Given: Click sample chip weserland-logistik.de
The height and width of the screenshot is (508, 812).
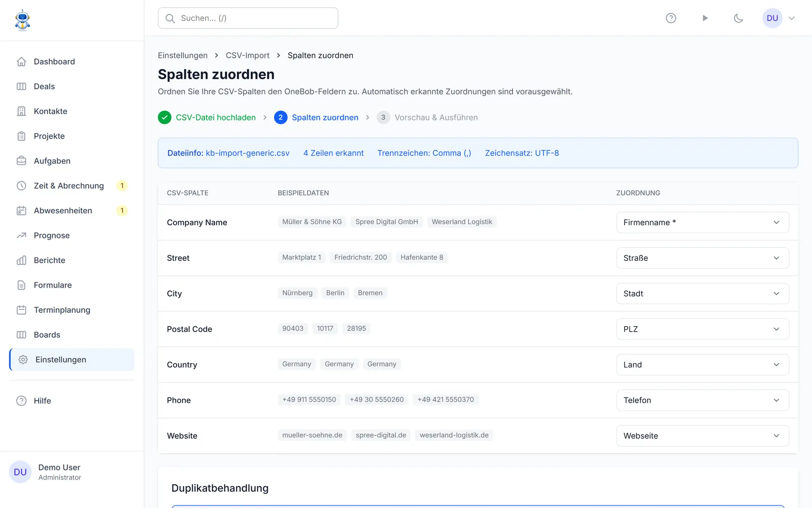Looking at the screenshot, I should [454, 435].
